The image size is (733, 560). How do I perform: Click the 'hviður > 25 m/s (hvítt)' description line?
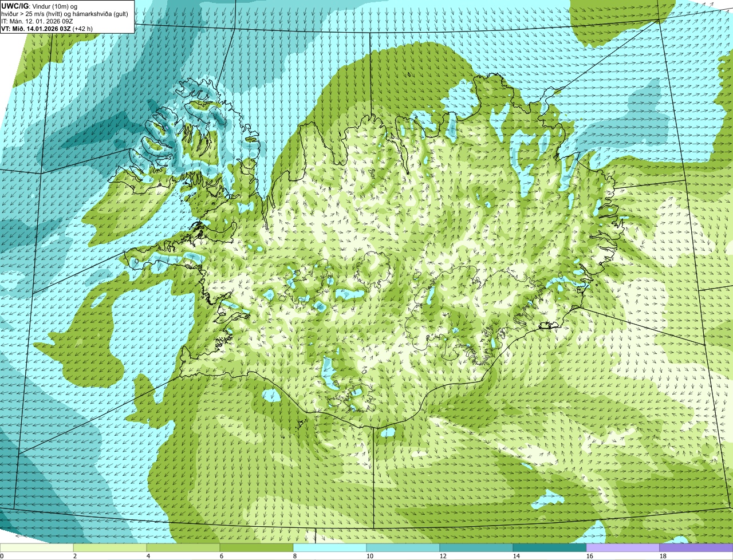pyautogui.click(x=64, y=13)
